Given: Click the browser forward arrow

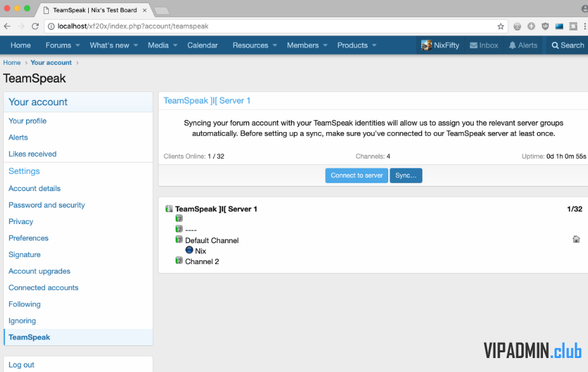Looking at the screenshot, I should click(21, 26).
